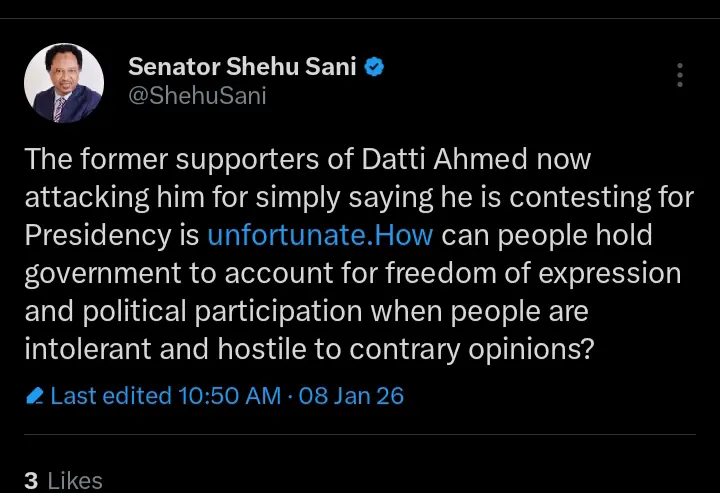Tap the @ShehuSani handle
This screenshot has width=720, height=493.
point(198,96)
